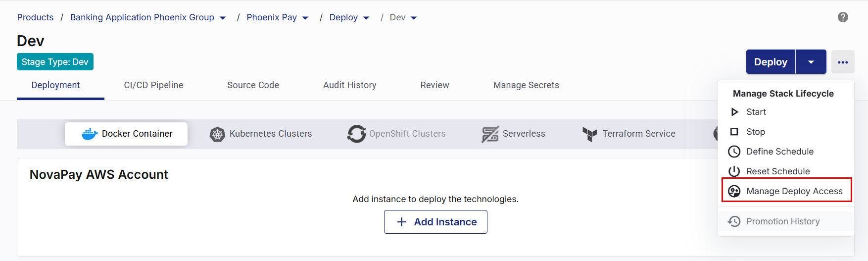Open the Deploy button's dropdown arrow
Image resolution: width=868 pixels, height=261 pixels.
click(x=811, y=62)
